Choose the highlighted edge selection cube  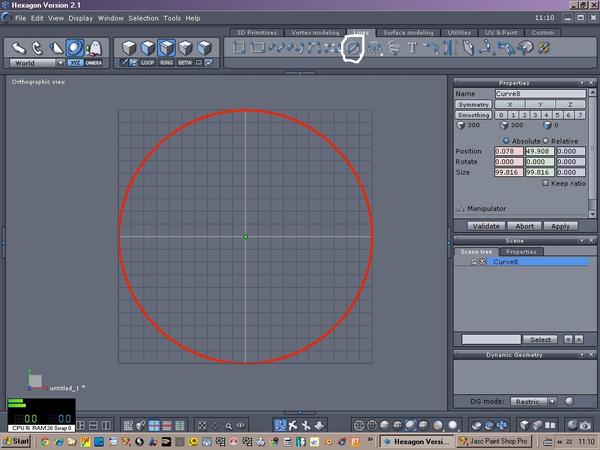[x=166, y=48]
